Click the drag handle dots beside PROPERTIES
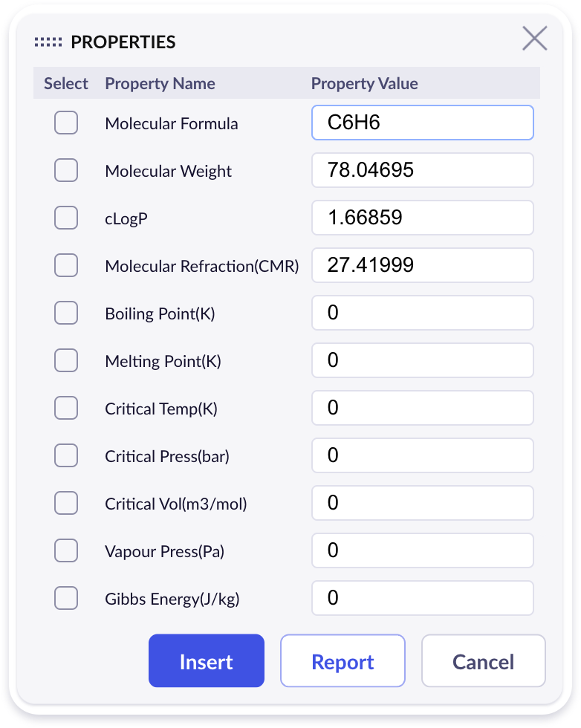Image resolution: width=581 pixels, height=728 pixels. click(48, 42)
